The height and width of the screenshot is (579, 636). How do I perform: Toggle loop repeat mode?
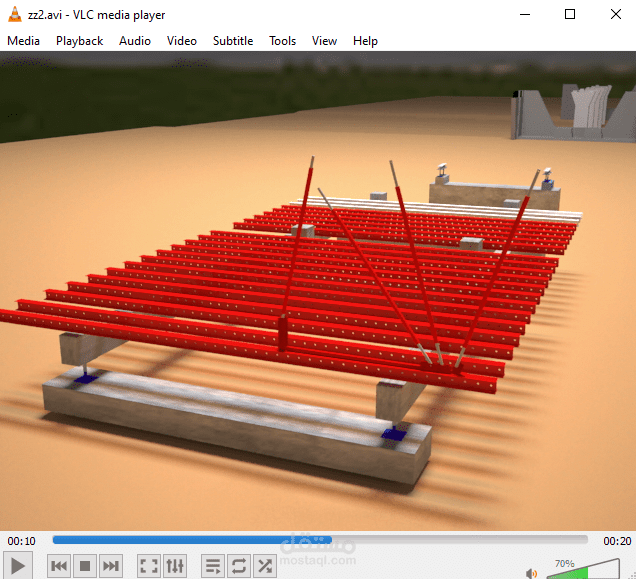point(239,566)
